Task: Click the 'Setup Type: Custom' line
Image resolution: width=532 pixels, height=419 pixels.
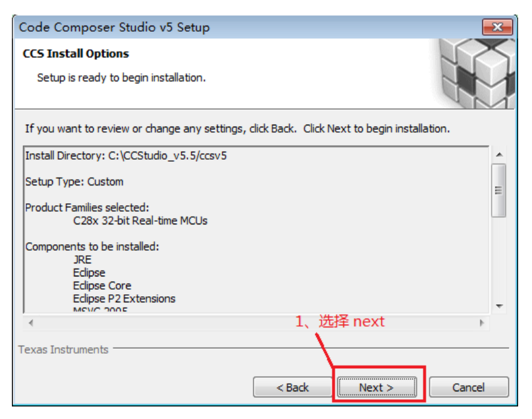Action: coord(75,182)
